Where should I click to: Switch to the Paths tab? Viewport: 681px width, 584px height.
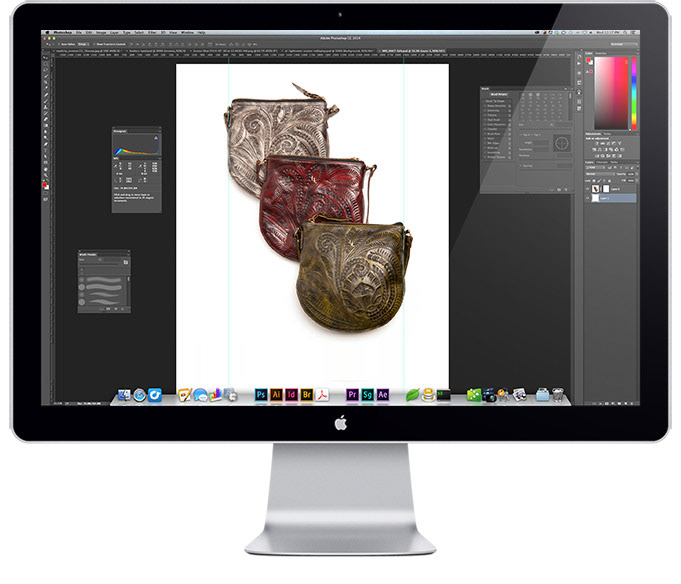(x=614, y=162)
